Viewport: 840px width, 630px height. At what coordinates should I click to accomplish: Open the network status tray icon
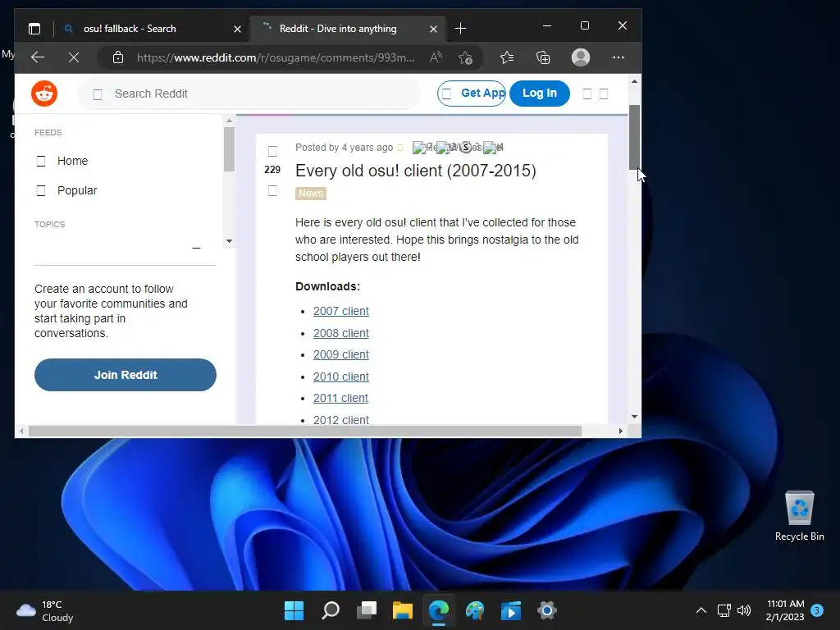tap(724, 610)
